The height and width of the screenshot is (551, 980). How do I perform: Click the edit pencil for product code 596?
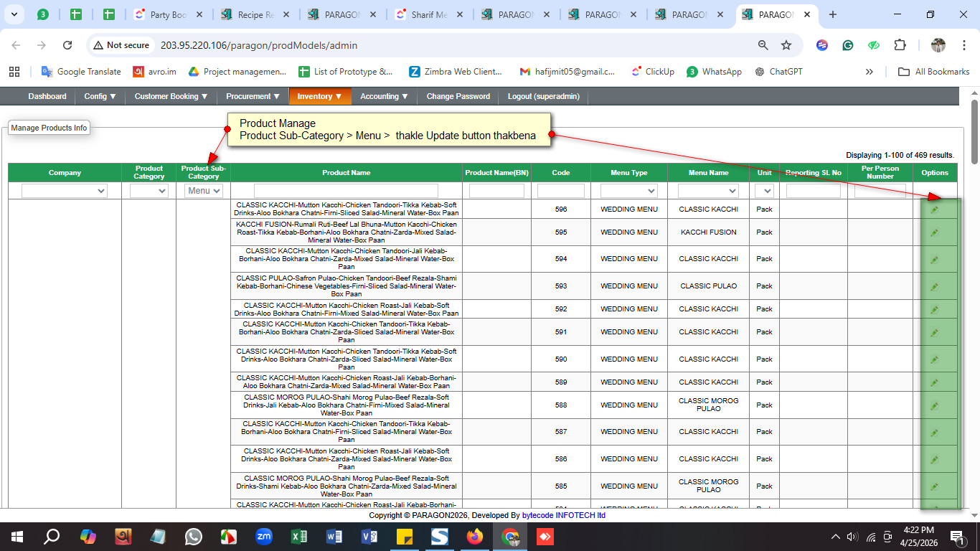tap(934, 209)
